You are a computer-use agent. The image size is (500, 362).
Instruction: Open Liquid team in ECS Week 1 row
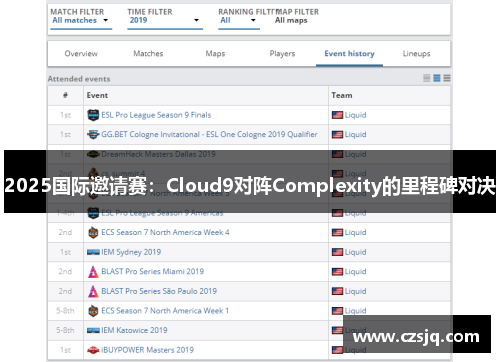pos(356,311)
